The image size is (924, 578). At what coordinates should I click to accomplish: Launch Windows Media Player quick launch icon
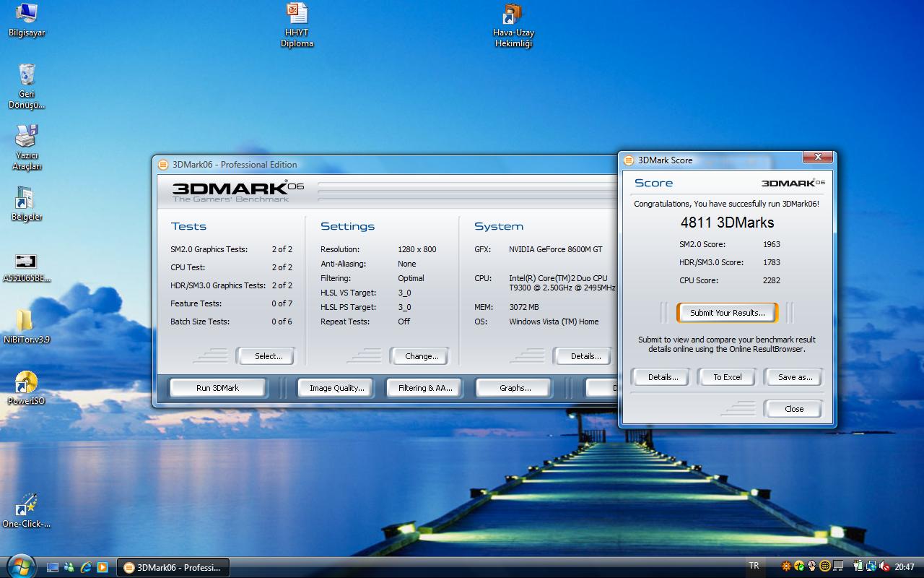pos(103,567)
